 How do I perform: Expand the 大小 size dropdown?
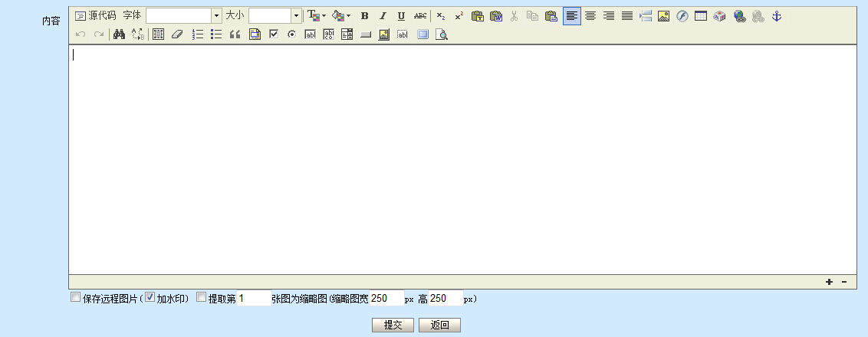click(x=296, y=16)
